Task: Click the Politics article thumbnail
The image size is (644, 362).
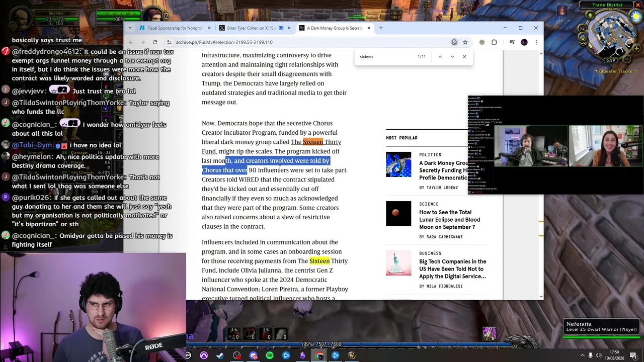Action: (x=398, y=164)
